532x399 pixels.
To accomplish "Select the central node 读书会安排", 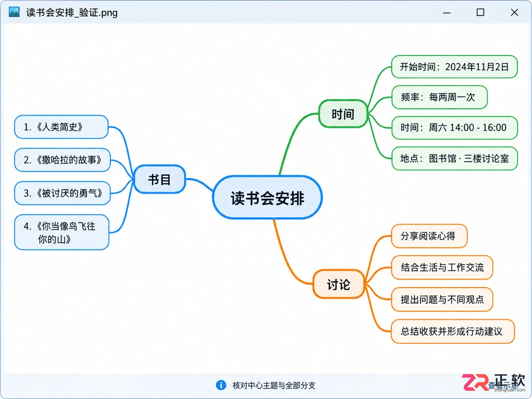I will click(267, 198).
